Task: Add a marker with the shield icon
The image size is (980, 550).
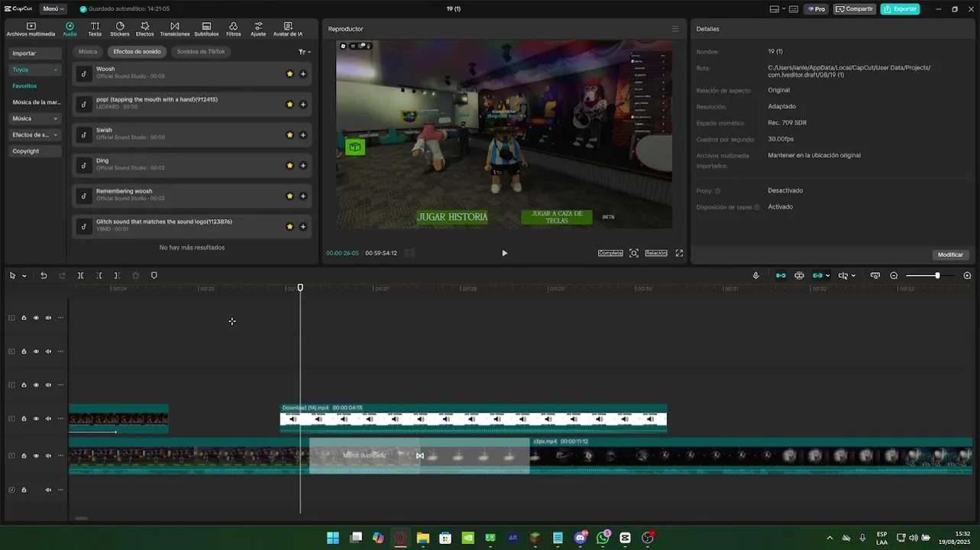Action: [x=154, y=276]
